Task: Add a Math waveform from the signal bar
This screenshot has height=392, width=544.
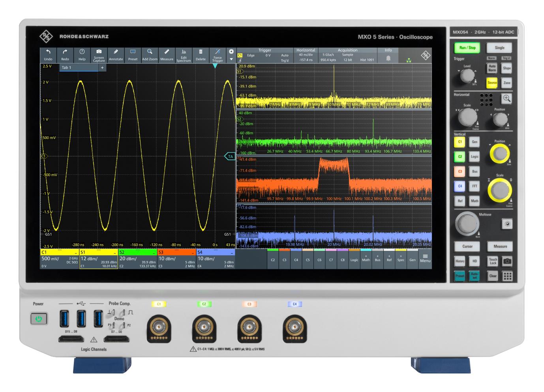Action: 366,258
